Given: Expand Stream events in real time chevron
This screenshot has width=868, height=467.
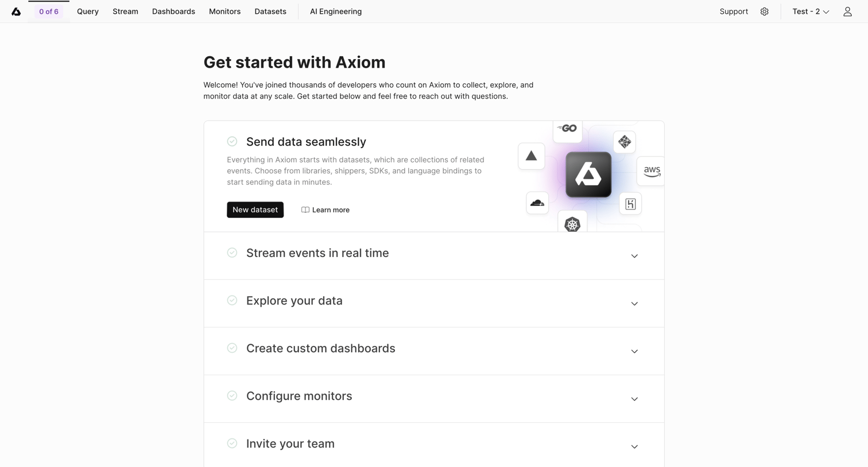Looking at the screenshot, I should (634, 256).
